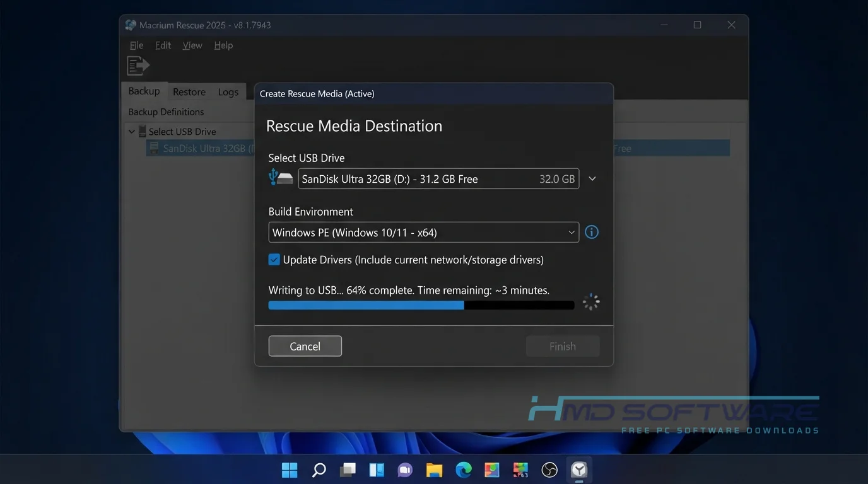The image size is (868, 484).
Task: Open the Widgets panel from the taskbar
Action: (377, 470)
